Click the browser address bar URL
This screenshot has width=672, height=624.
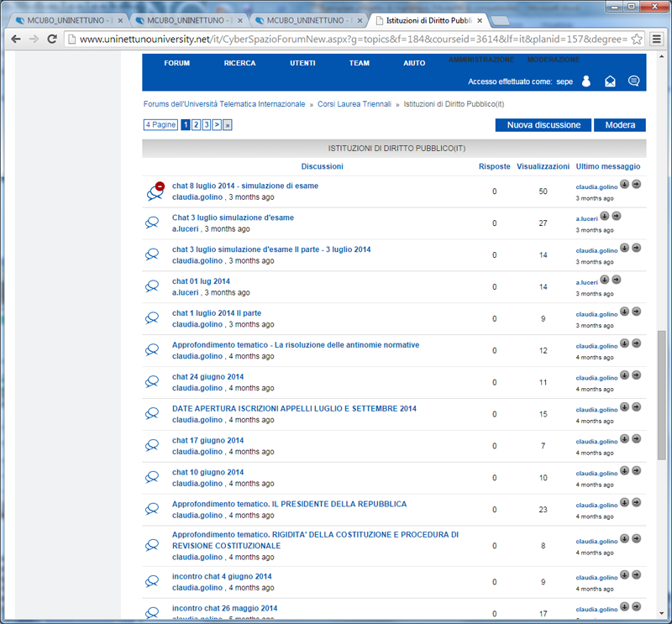353,39
